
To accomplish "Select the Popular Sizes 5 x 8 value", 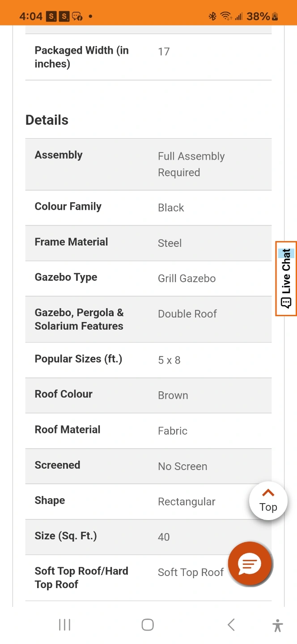I will (x=169, y=360).
